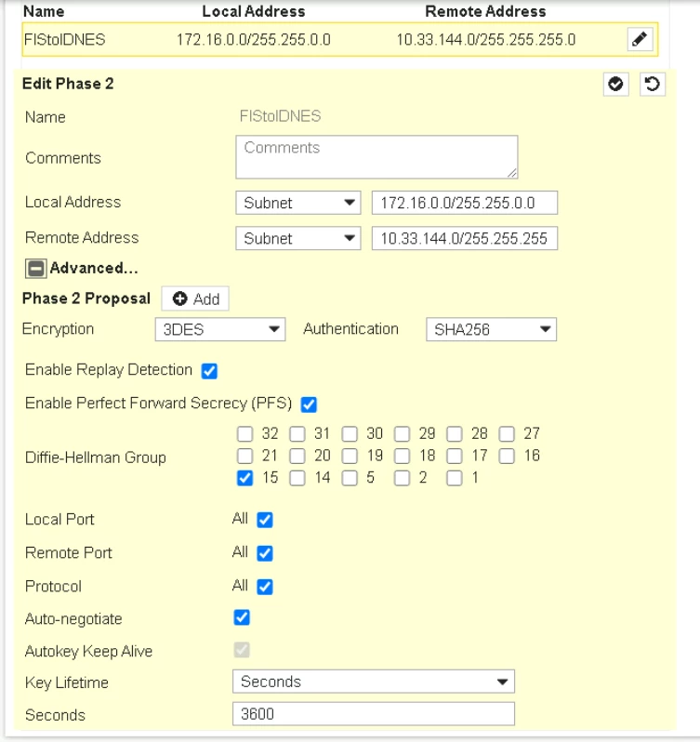Select table cell 172.16.0.0/255.255.0.0

pyautogui.click(x=254, y=40)
